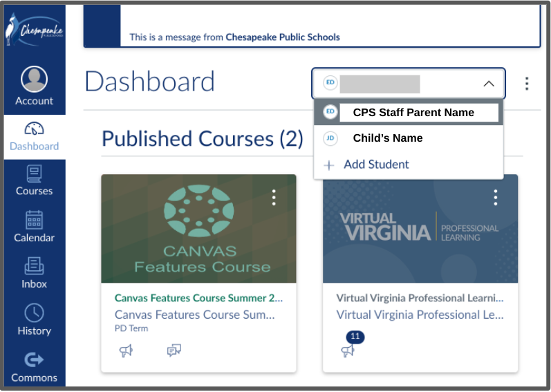Open Canvas Features Course discussions icon
The image size is (551, 392).
(174, 351)
